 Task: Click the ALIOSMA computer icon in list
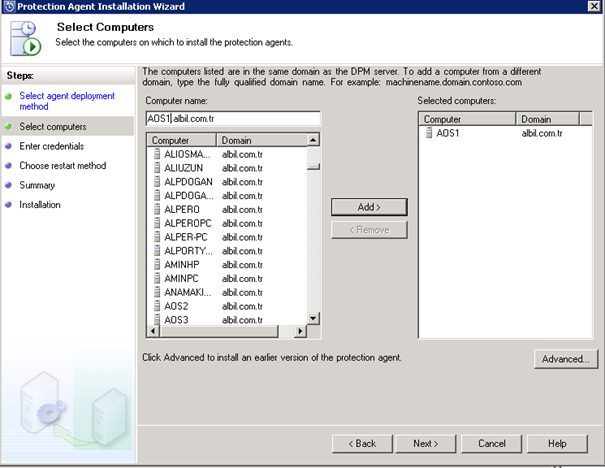click(x=157, y=155)
